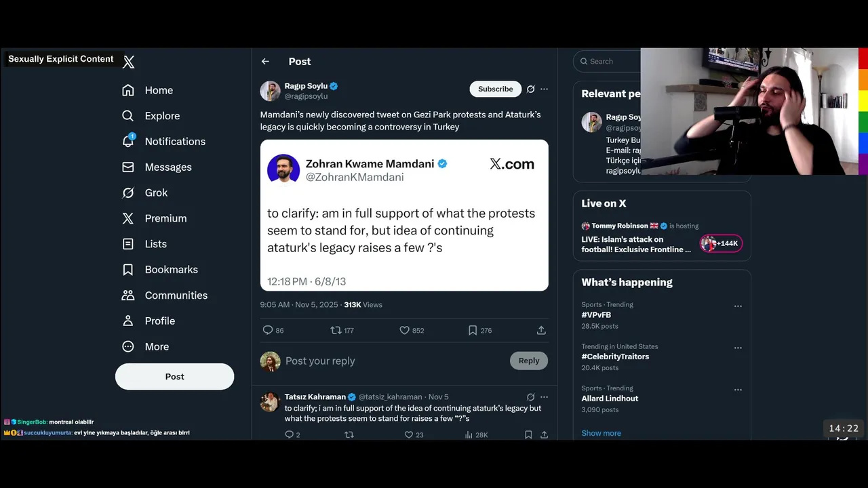Like Tatsız Kahraman's reply
This screenshot has height=488, width=868.
coord(409,435)
